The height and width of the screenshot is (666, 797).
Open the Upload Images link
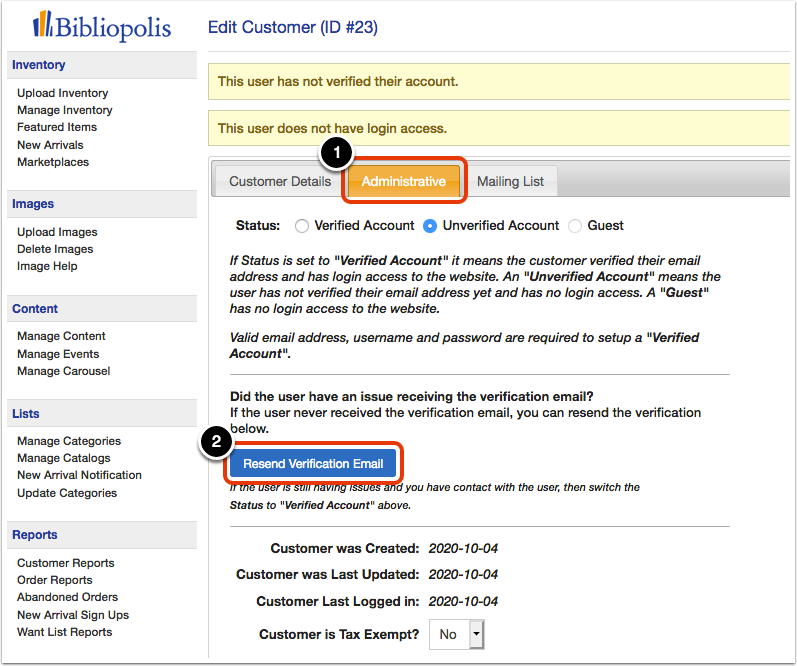[57, 232]
